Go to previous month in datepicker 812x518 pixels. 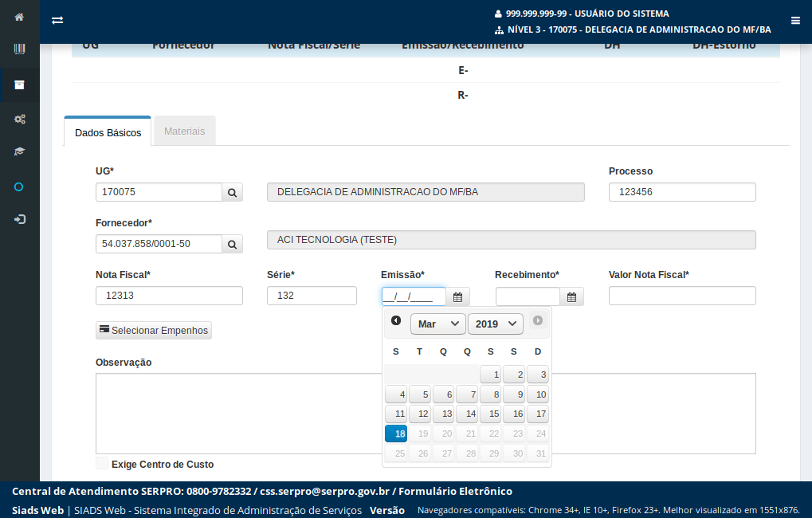click(396, 320)
